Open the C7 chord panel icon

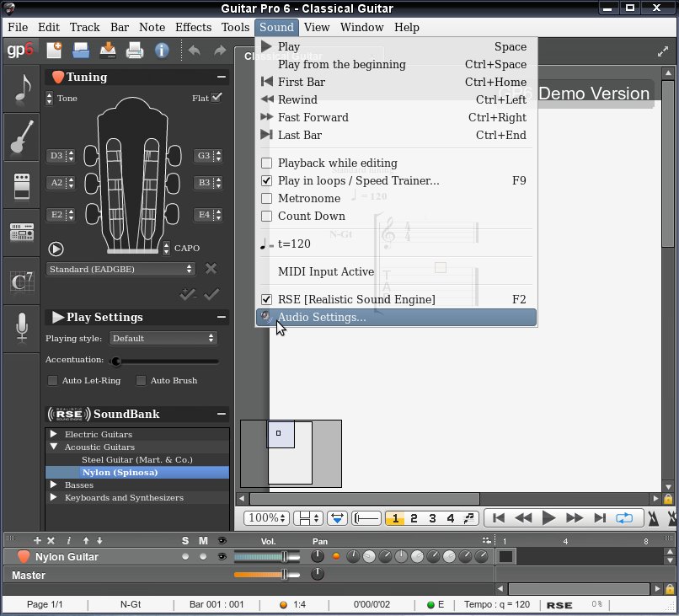[22, 281]
